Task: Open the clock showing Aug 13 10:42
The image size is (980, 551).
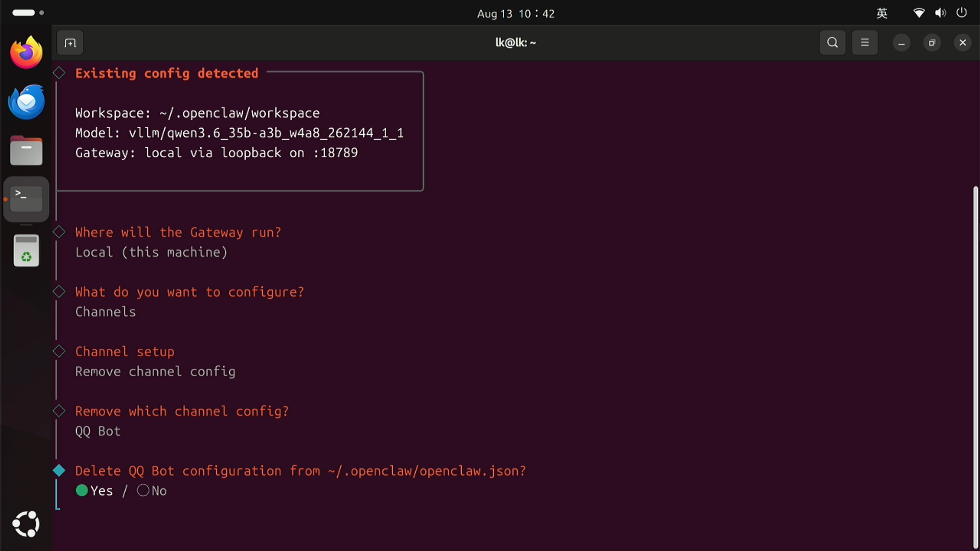Action: pos(516,14)
